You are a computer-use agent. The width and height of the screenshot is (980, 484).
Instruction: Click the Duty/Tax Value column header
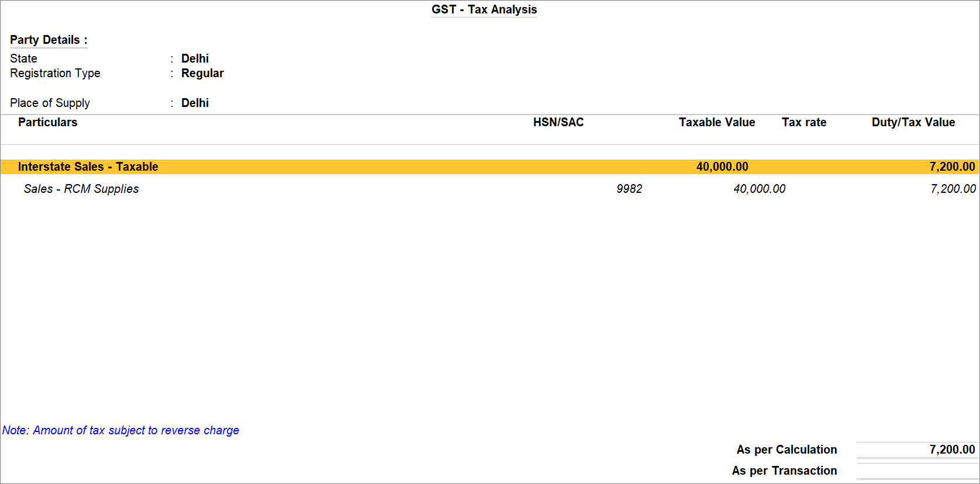pyautogui.click(x=913, y=122)
